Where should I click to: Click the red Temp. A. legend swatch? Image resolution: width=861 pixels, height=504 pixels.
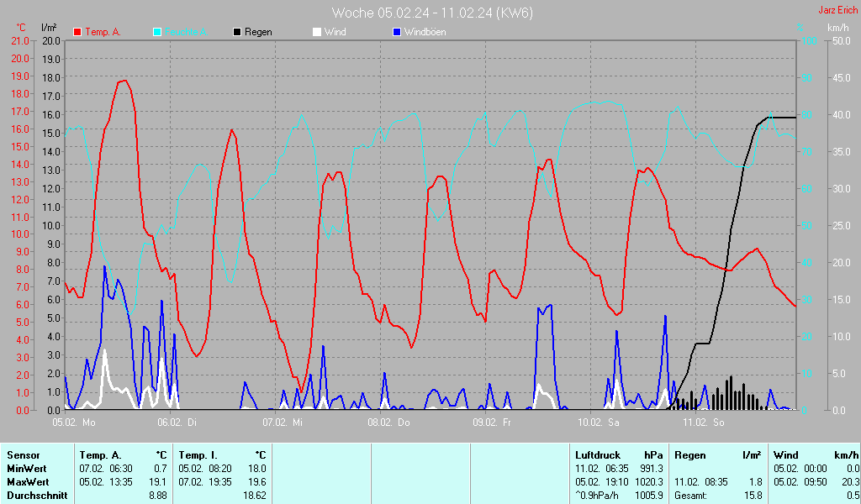coord(77,32)
